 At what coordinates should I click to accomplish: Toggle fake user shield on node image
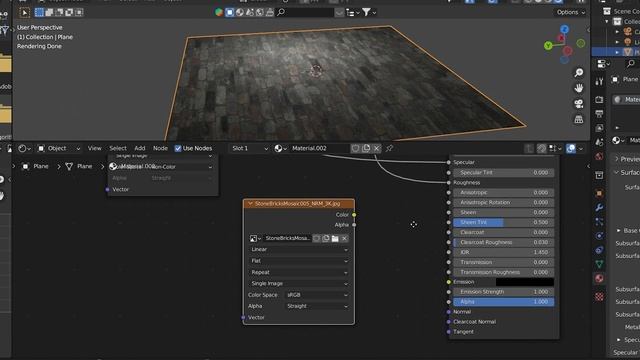coord(316,238)
